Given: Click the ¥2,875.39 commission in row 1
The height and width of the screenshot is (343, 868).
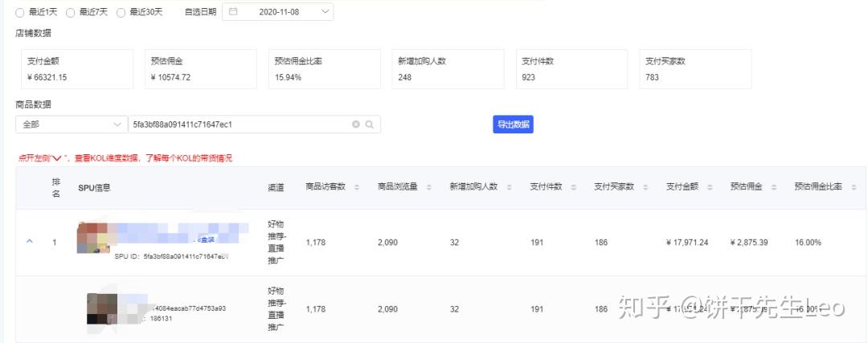Looking at the screenshot, I should [x=750, y=243].
